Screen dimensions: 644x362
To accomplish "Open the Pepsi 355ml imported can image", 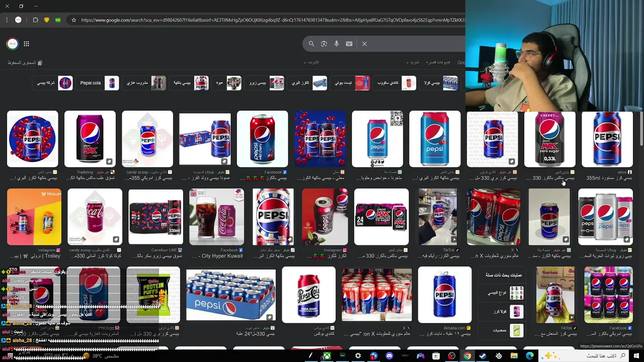I will click(607, 139).
